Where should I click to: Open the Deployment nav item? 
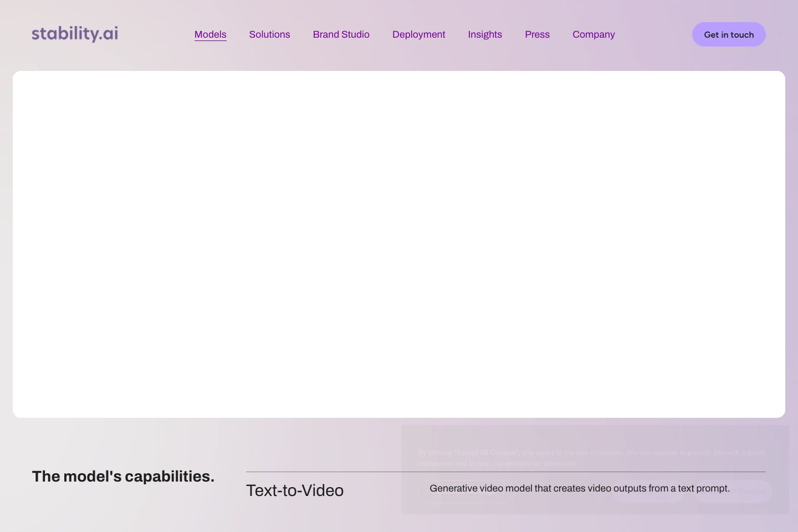click(x=419, y=34)
